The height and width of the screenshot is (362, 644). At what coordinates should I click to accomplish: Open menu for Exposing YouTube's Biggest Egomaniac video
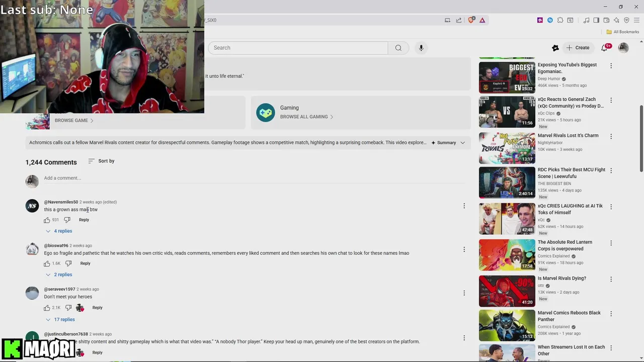pos(611,66)
